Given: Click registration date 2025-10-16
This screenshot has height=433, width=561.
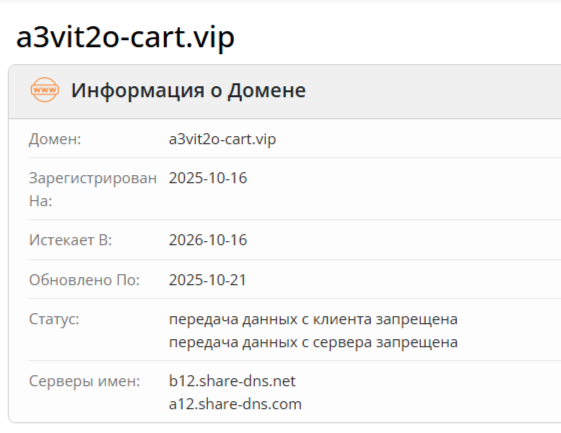Looking at the screenshot, I should coord(208,178).
